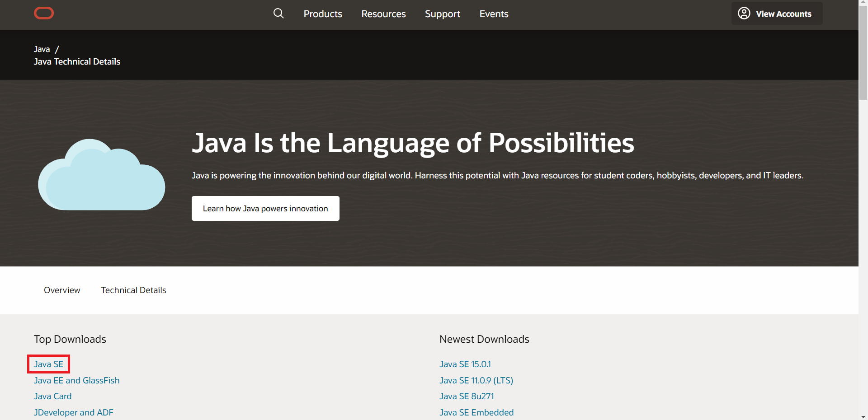Open Java SE 11.0.9 (LTS) download
The width and height of the screenshot is (868, 420).
[476, 380]
